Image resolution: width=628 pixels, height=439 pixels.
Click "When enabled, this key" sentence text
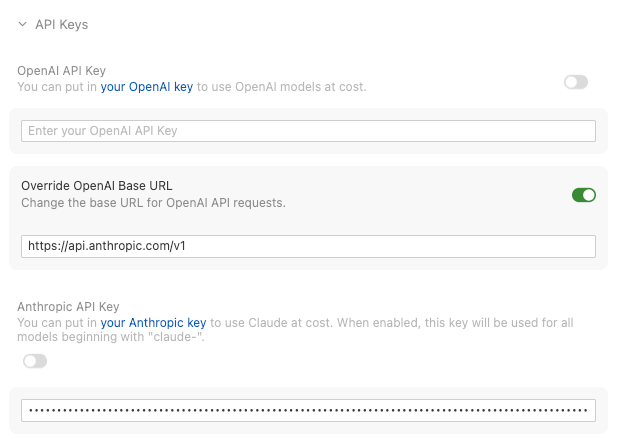(x=410, y=323)
